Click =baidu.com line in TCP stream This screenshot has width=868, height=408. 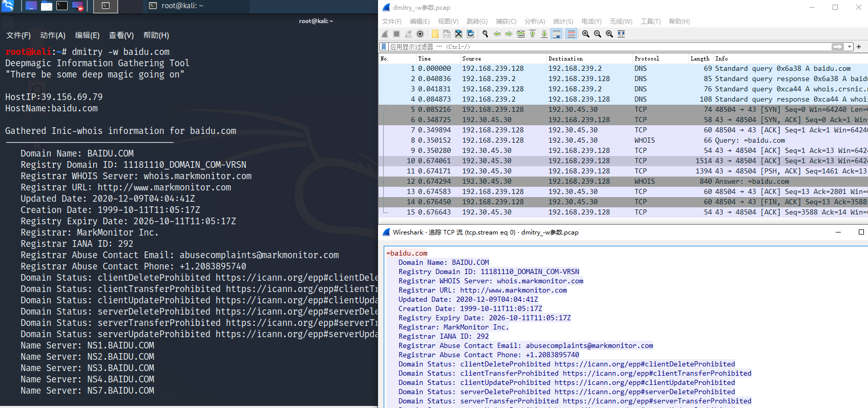(407, 253)
